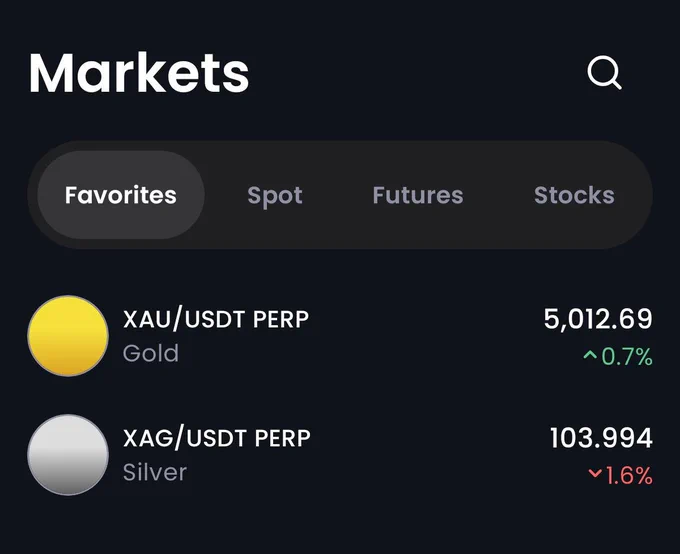Click the Markets page heading
The image size is (680, 554).
[139, 73]
